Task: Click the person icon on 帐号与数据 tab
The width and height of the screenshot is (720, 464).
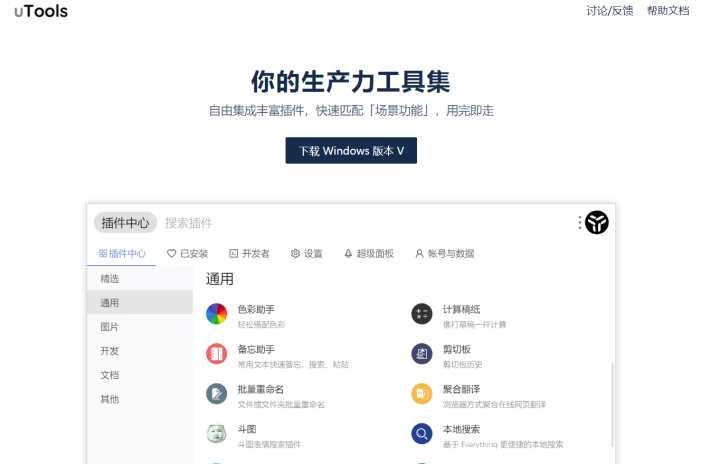Action: tap(419, 253)
